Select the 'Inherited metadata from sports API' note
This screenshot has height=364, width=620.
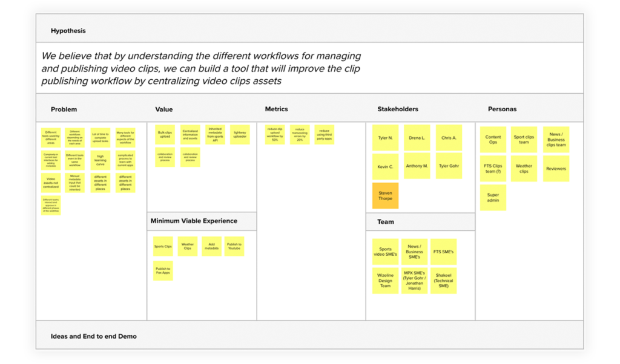(215, 135)
